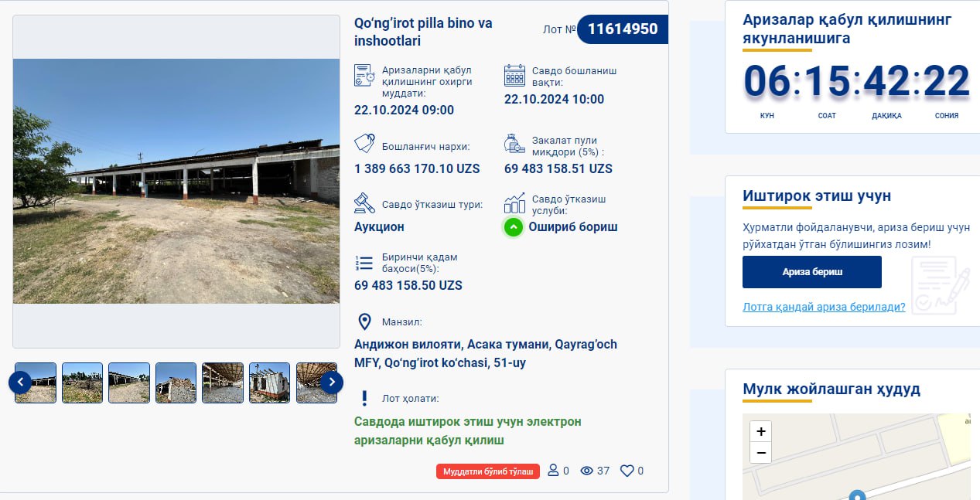980x500 pixels.
Task: Click the first step price list icon
Action: pos(364,262)
